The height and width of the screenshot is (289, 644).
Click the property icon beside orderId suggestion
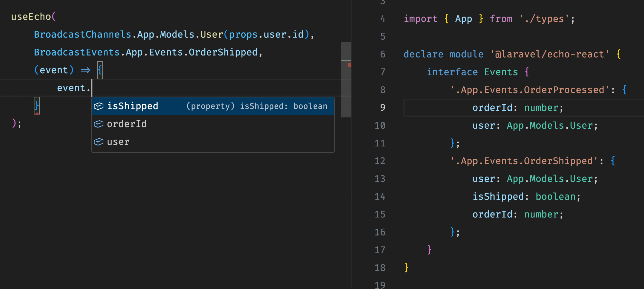[x=99, y=124]
